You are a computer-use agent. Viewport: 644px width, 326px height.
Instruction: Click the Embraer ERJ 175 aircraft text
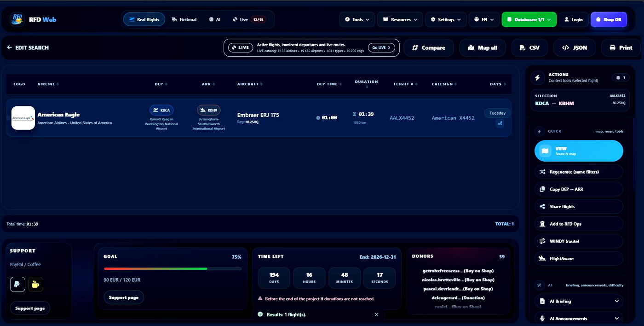[258, 115]
